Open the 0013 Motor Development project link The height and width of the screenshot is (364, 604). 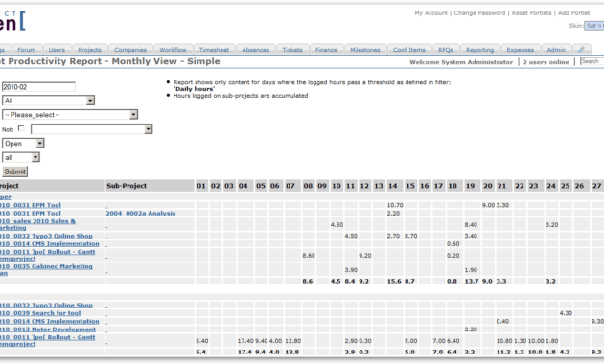click(47, 330)
